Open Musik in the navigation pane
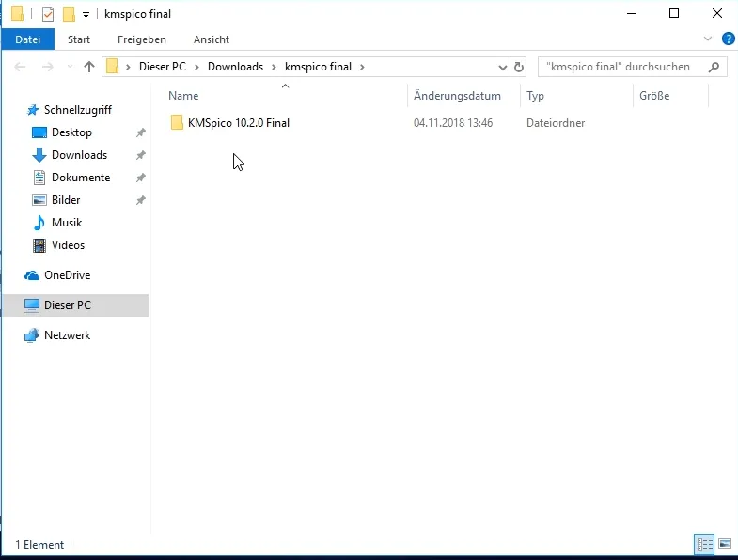Image resolution: width=738 pixels, height=560 pixels. [67, 223]
